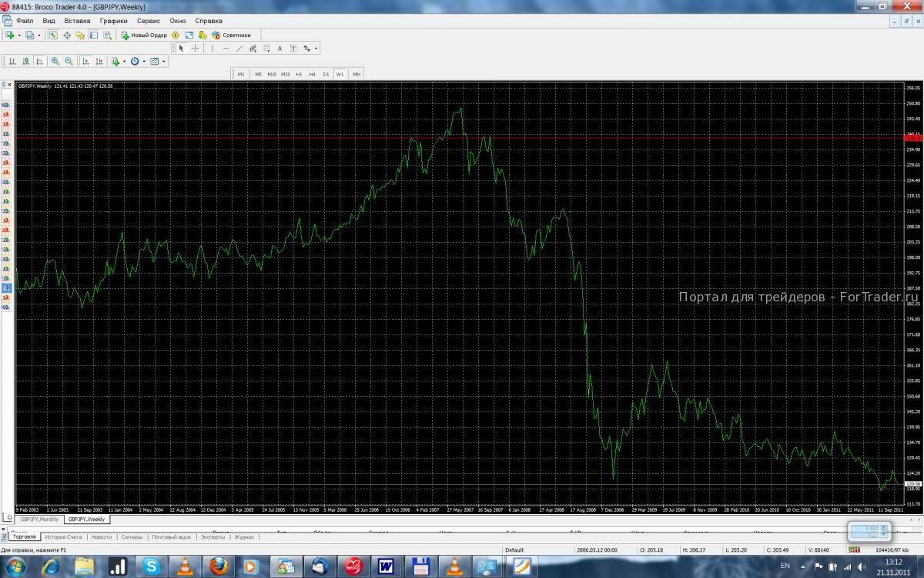This screenshot has height=578, width=924.
Task: Open the Новости terminal tab
Action: click(101, 537)
